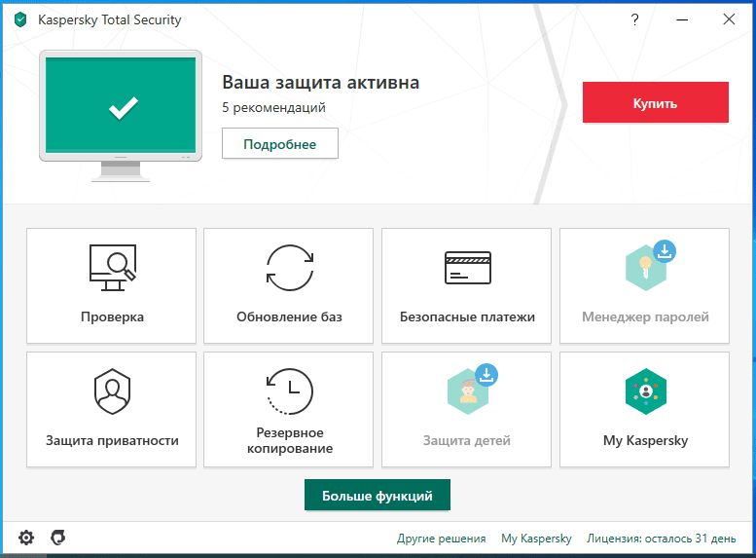
Task: Open the My Kaspersky footer link
Action: (x=536, y=539)
